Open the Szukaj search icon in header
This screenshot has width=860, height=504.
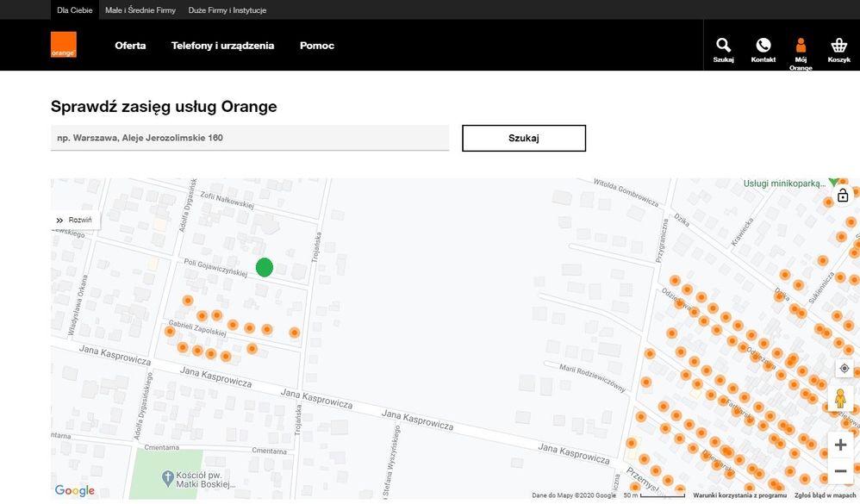723,48
